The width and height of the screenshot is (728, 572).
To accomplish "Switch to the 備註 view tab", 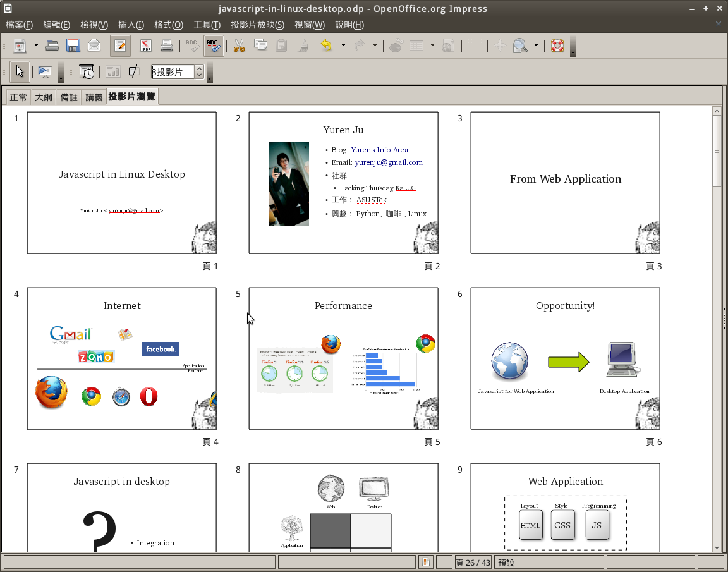I will tap(69, 97).
